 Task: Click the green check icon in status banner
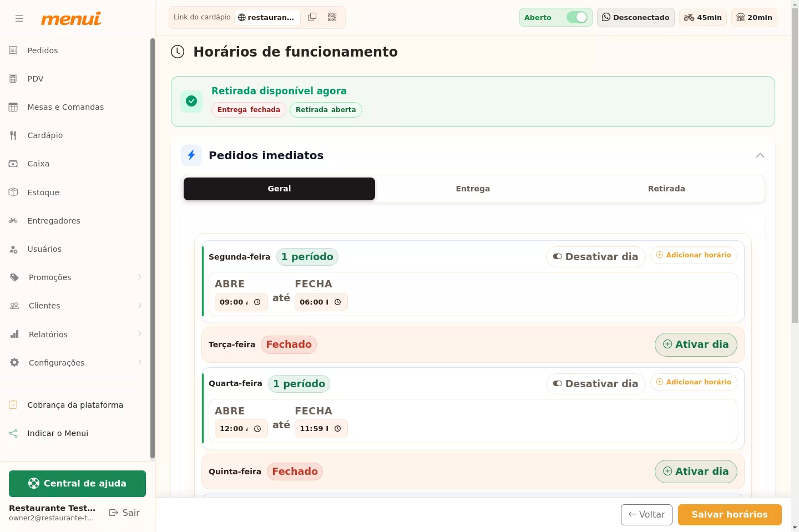pyautogui.click(x=191, y=101)
